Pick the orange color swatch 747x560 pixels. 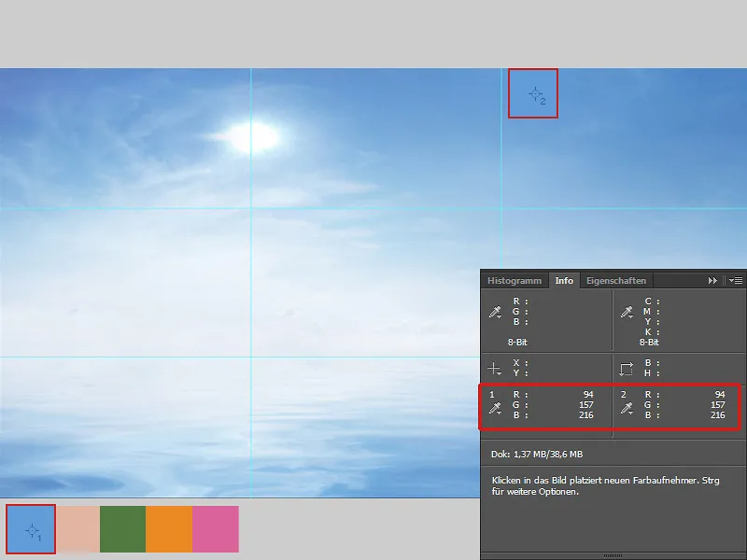(169, 529)
